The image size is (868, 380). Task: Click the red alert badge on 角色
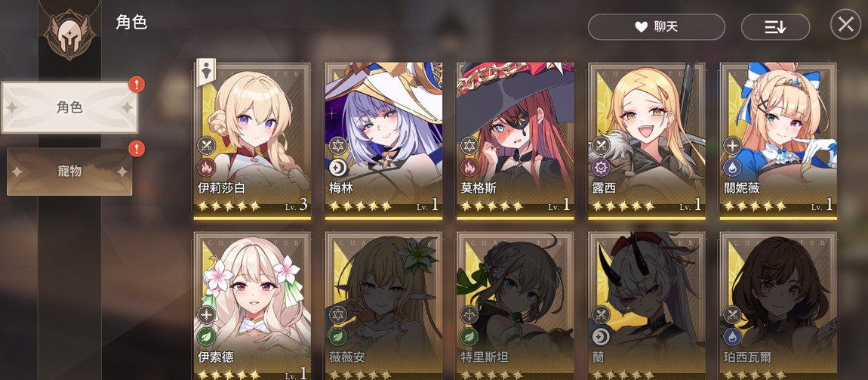coord(136,85)
